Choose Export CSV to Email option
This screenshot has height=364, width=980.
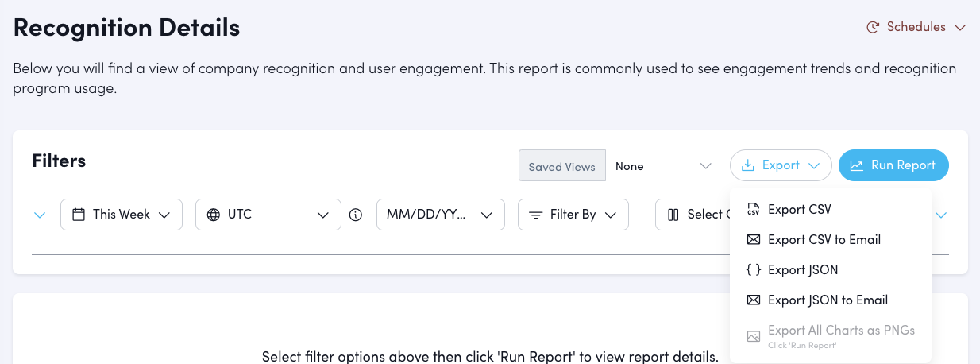coord(824,240)
